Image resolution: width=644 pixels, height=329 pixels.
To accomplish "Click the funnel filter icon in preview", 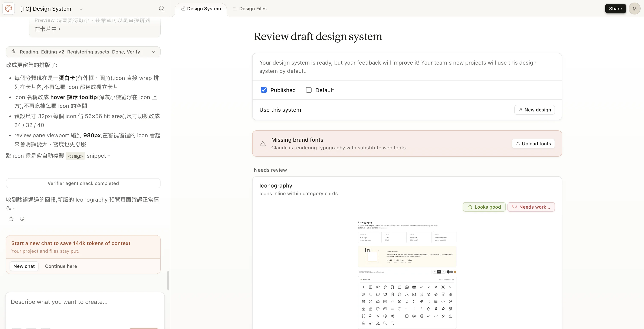I will 443,294.
